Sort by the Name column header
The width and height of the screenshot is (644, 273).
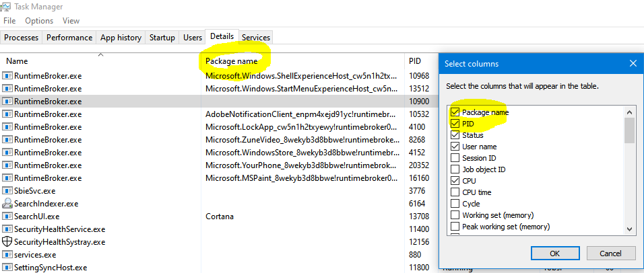pos(18,61)
